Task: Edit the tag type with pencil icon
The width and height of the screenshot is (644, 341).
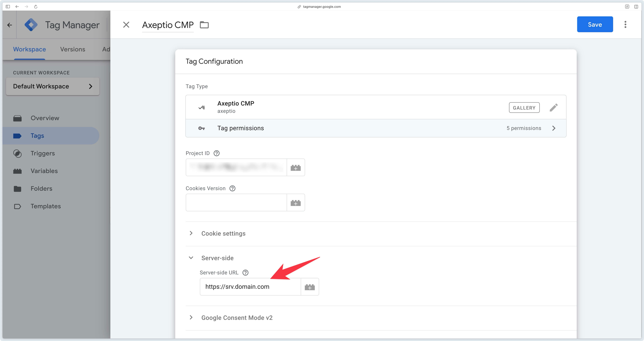Action: pos(553,108)
